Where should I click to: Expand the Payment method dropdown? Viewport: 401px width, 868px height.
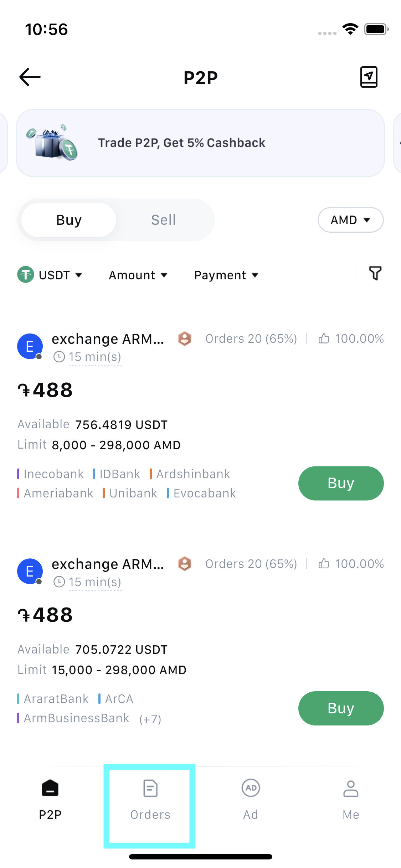pos(226,275)
